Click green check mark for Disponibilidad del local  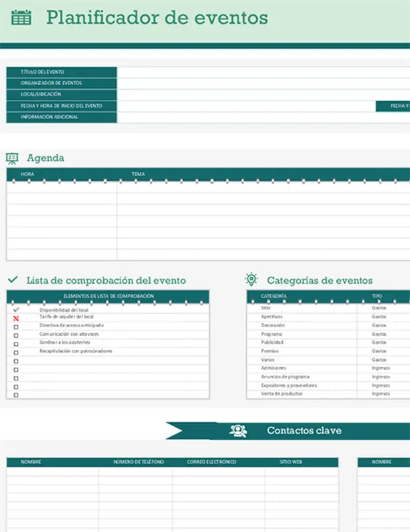click(x=16, y=310)
